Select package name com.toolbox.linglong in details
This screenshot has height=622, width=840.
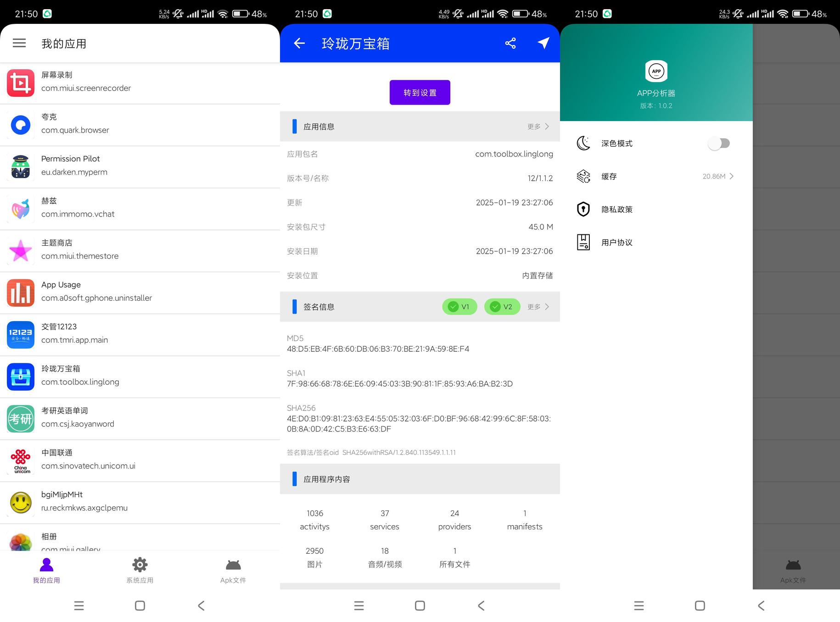point(514,154)
